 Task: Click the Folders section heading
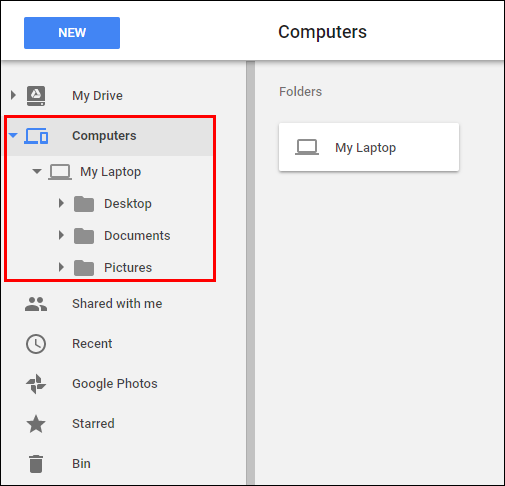coord(301,92)
